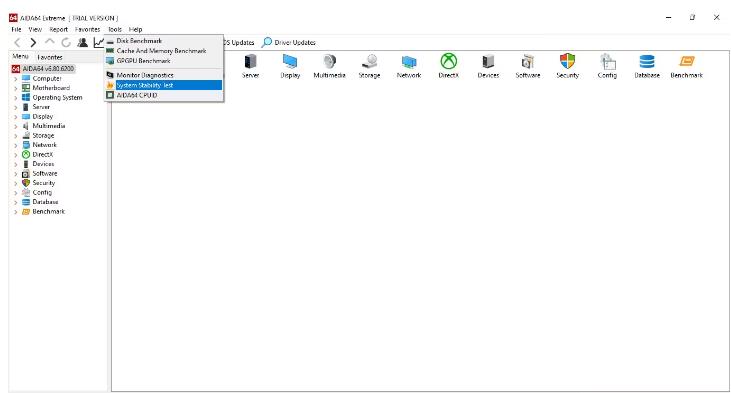Click the graph report toolbar icon
Image resolution: width=731 pixels, height=393 pixels.
click(98, 42)
